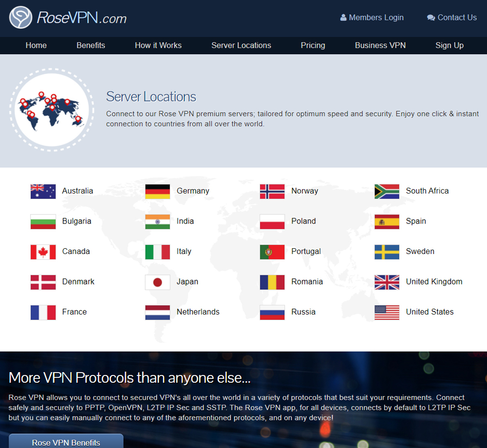The width and height of the screenshot is (487, 448).
Task: Click the Denmark flag icon
Action: [43, 282]
